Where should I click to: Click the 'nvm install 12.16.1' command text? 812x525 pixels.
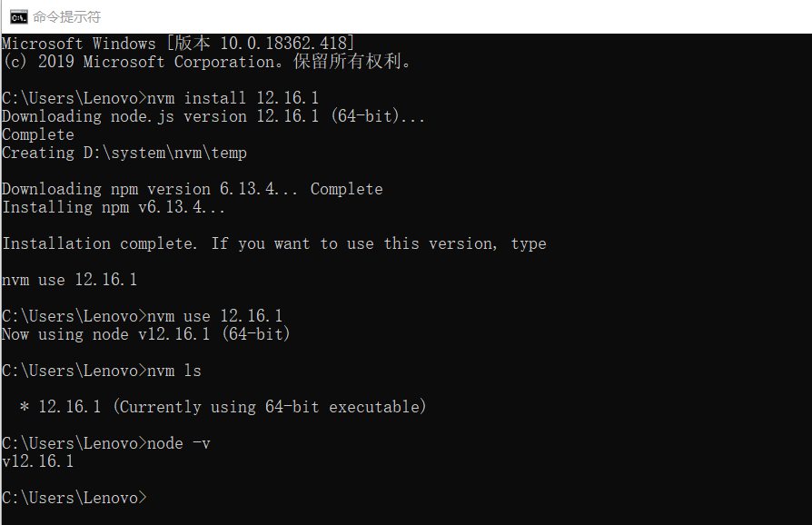pos(233,98)
